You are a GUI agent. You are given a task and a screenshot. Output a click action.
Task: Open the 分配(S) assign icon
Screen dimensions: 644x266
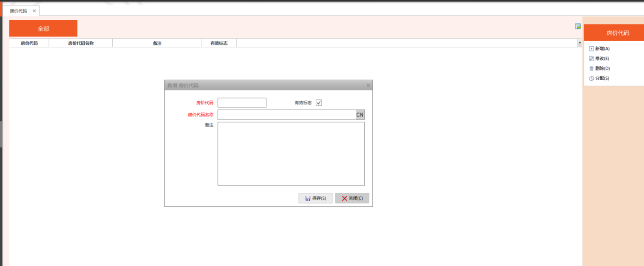pos(591,78)
